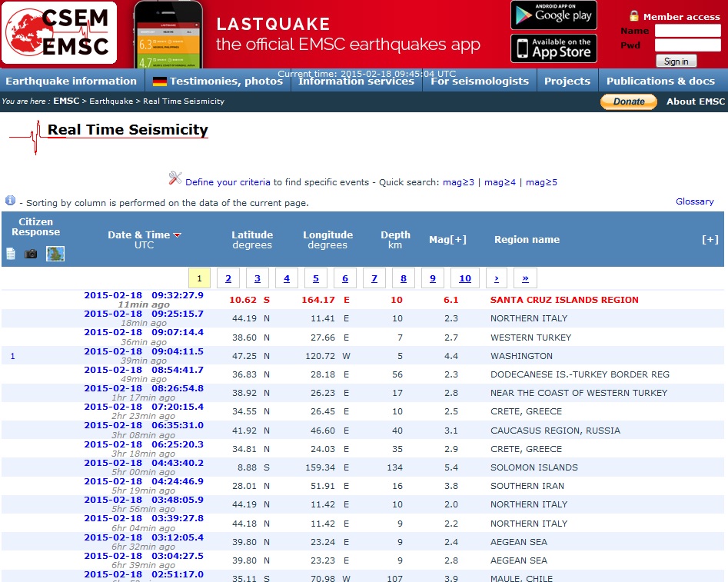Open the Projects menu
This screenshot has width=728, height=582.
click(x=567, y=81)
